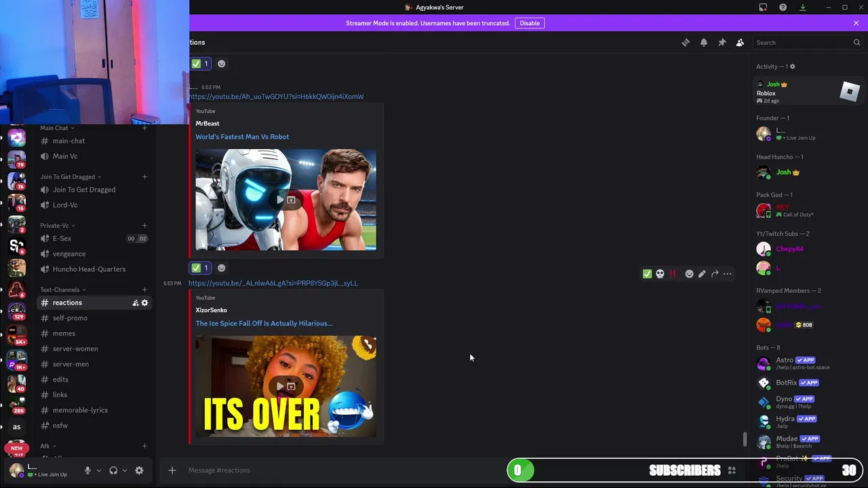The height and width of the screenshot is (488, 868).
Task: Toggle checkmark reaction under MrBeast embed
Action: [200, 268]
